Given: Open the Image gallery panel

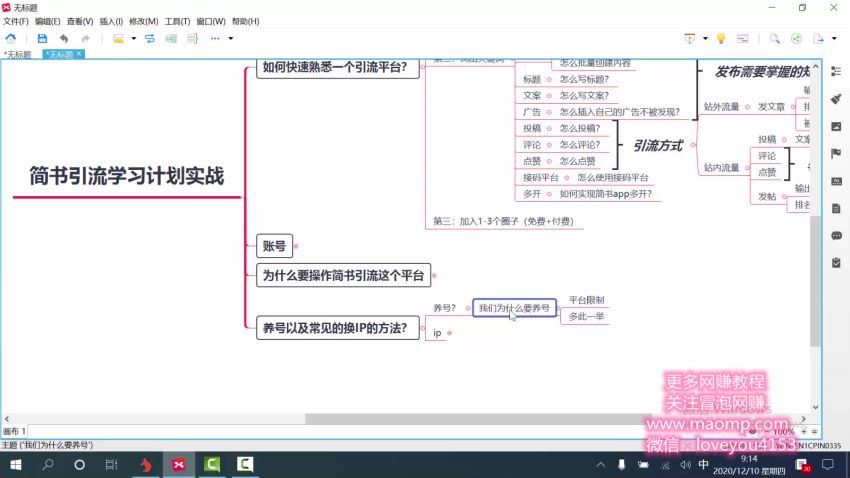Looking at the screenshot, I should [836, 126].
